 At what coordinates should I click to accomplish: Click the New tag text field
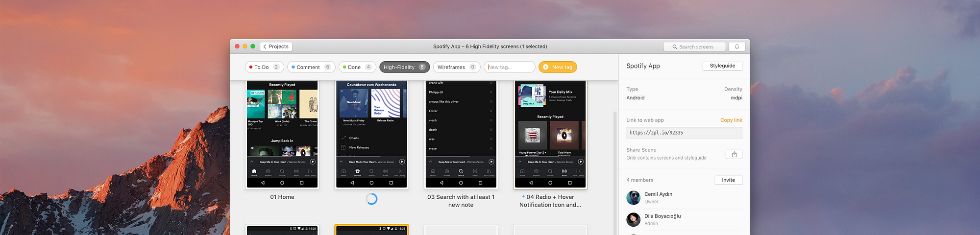pyautogui.click(x=510, y=67)
